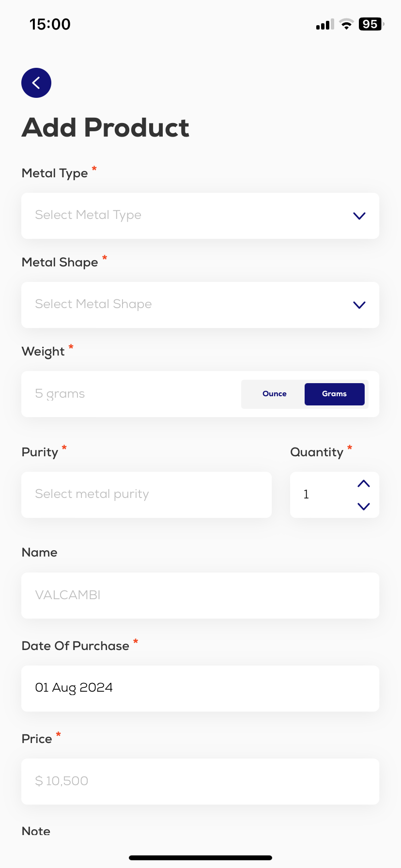Tap the cellular signal bars icon
401x868 pixels.
point(325,25)
